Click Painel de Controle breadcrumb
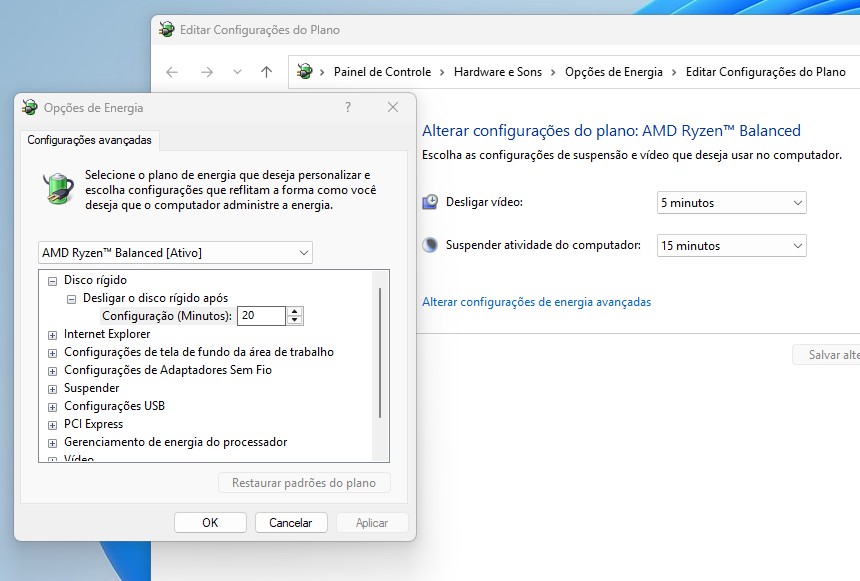This screenshot has height=581, width=860. 382,72
